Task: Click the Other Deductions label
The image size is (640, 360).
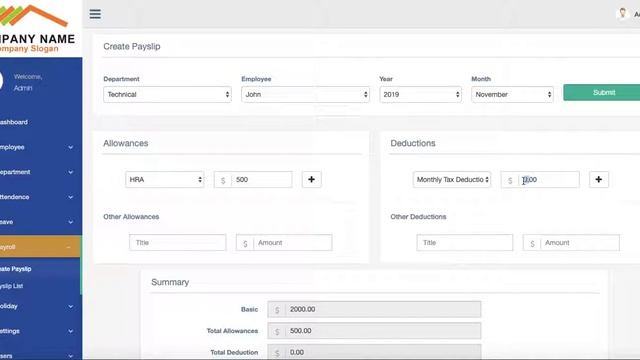Action: tap(418, 217)
